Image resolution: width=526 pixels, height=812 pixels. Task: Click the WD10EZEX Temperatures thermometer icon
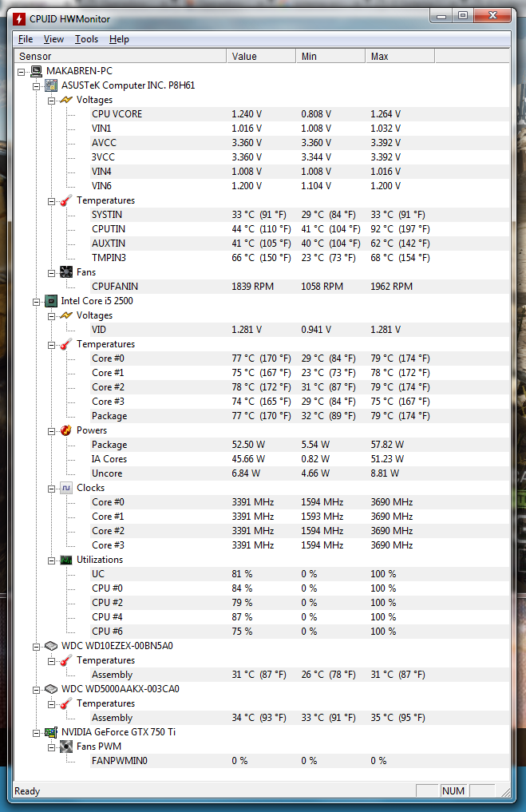click(x=66, y=660)
